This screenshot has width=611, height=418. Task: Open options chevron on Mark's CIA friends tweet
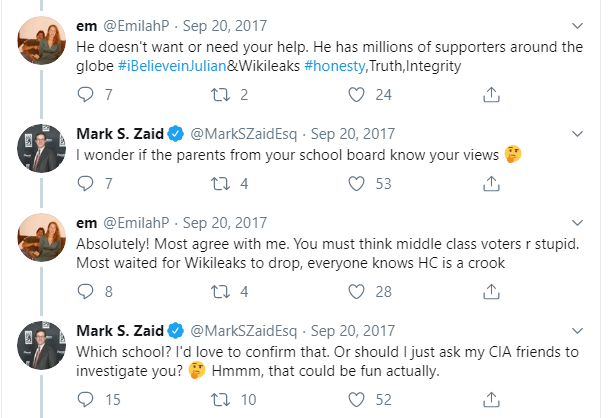pos(576,327)
